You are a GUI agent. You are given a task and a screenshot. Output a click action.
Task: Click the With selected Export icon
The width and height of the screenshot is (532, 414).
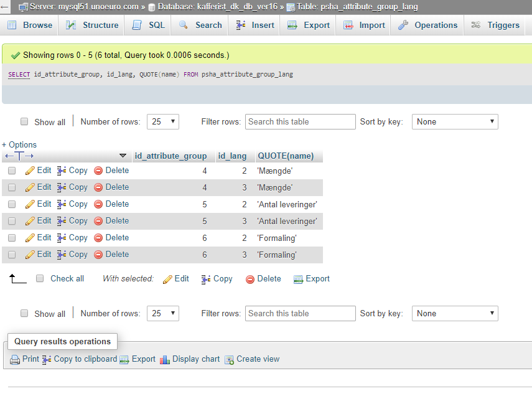pyautogui.click(x=298, y=280)
